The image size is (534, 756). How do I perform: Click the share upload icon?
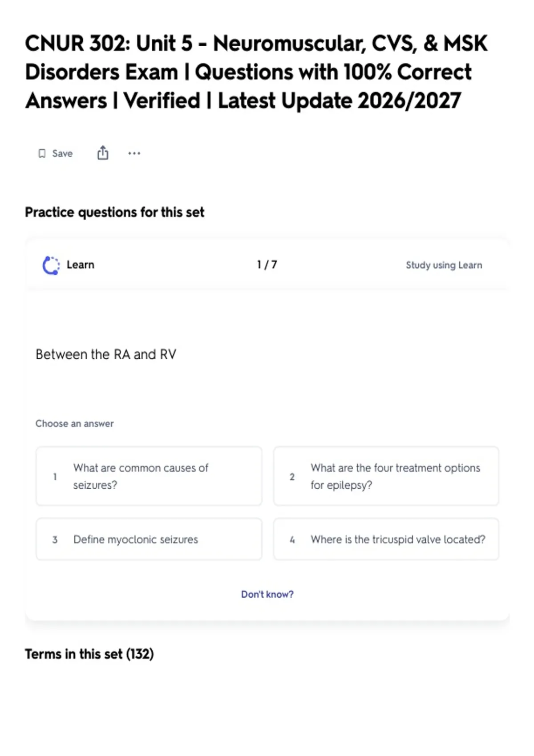[x=103, y=153]
